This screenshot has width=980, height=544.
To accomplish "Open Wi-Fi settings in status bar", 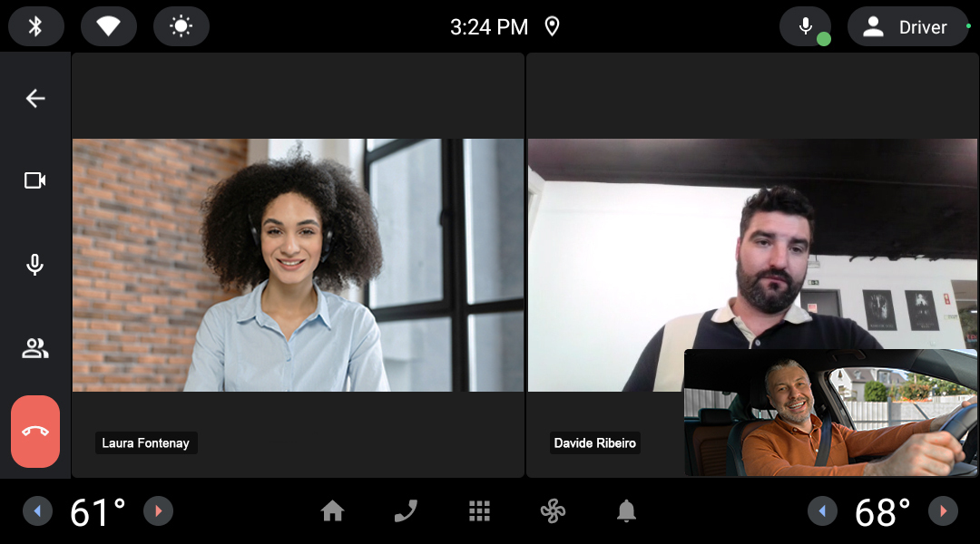I will point(109,26).
